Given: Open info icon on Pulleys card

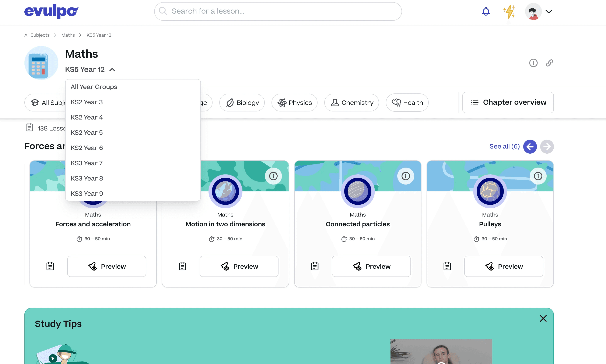Looking at the screenshot, I should coord(538,176).
